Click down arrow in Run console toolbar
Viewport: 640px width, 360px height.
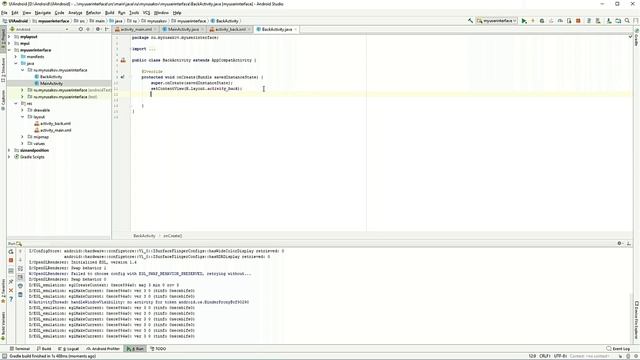pos(20,260)
